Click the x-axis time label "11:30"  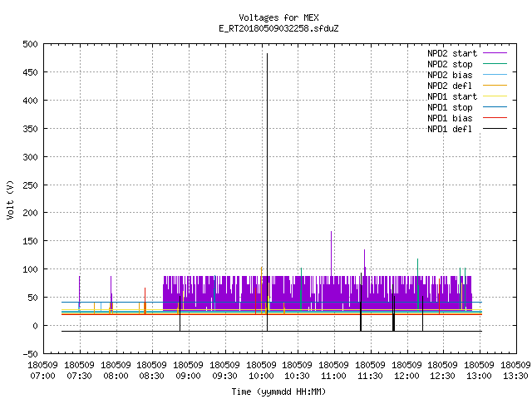tap(371, 376)
